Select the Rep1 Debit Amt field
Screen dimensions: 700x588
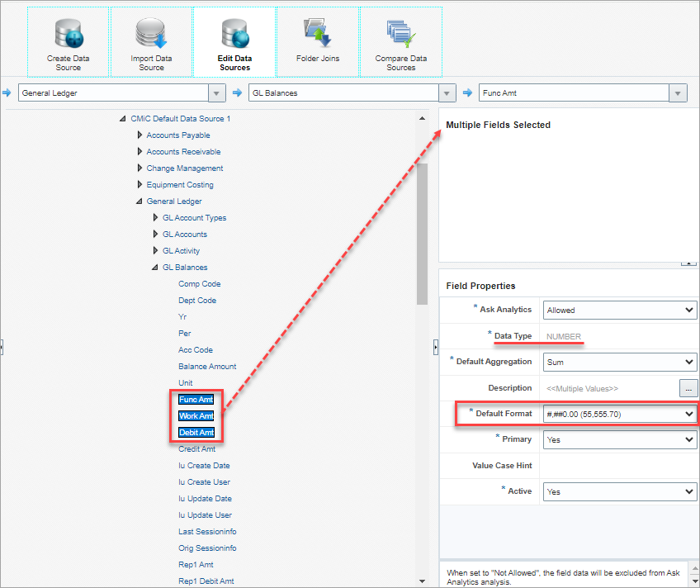coord(206,581)
